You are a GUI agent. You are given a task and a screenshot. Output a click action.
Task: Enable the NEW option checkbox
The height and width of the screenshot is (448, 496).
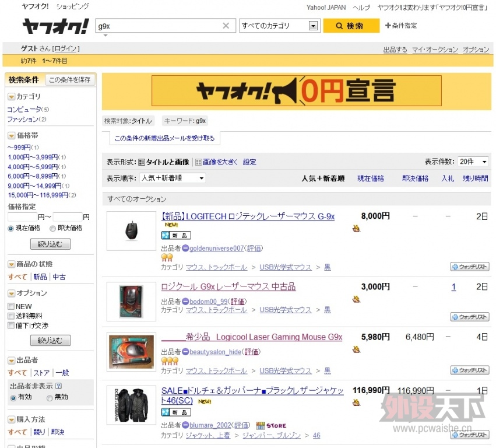click(x=11, y=306)
